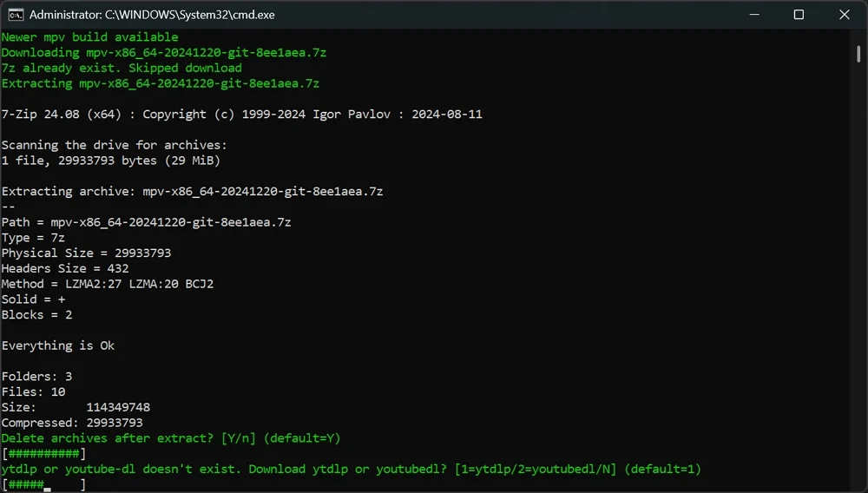The width and height of the screenshot is (868, 493).
Task: Click 'Scanning the drive for archives:' line
Action: point(115,145)
